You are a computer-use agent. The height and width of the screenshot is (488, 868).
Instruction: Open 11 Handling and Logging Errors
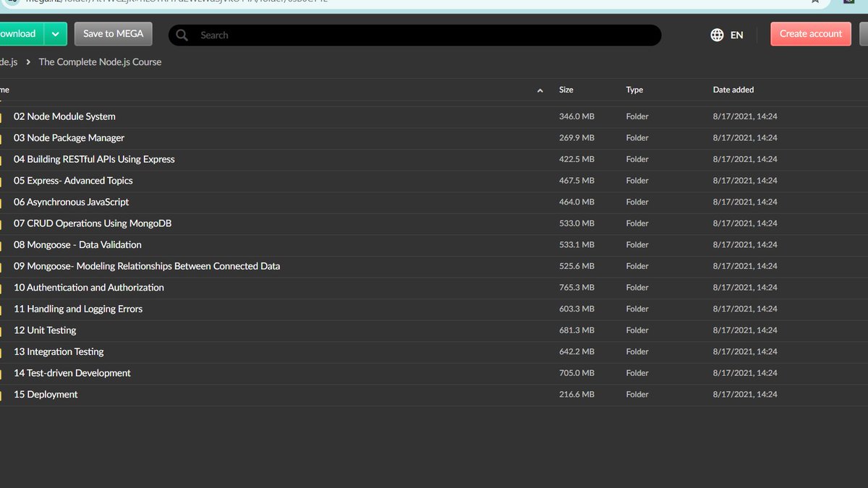tap(78, 309)
